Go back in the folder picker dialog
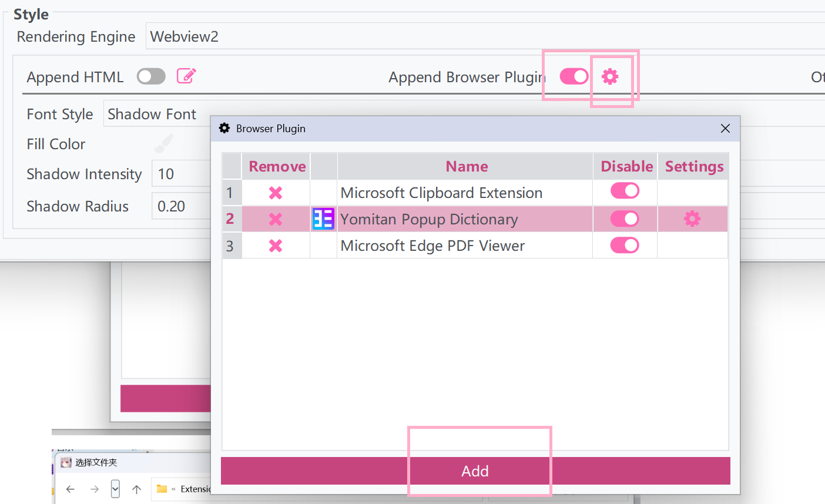The image size is (825, 504). click(x=71, y=489)
